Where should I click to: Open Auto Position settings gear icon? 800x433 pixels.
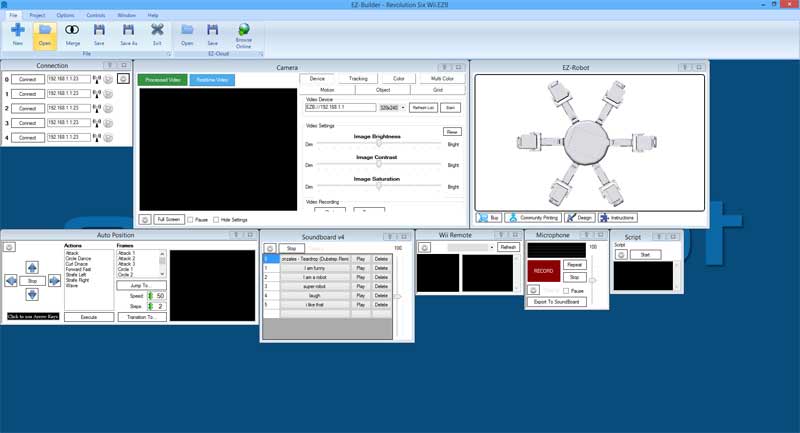9,247
